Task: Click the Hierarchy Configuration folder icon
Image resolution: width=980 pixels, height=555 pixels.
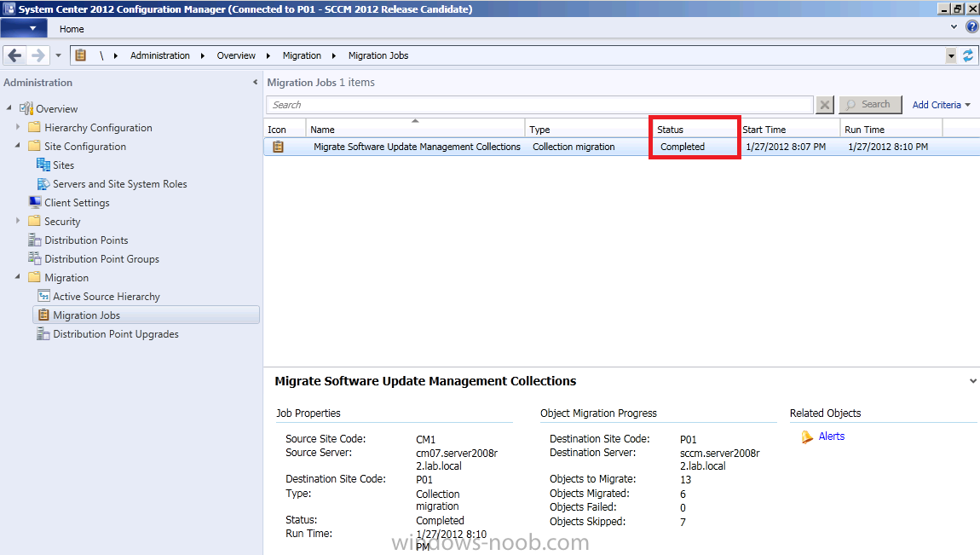Action: coord(34,127)
